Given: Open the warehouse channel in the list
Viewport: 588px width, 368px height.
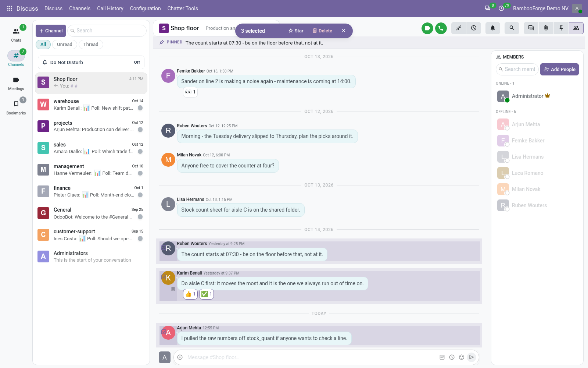Looking at the screenshot, I should coord(91,105).
